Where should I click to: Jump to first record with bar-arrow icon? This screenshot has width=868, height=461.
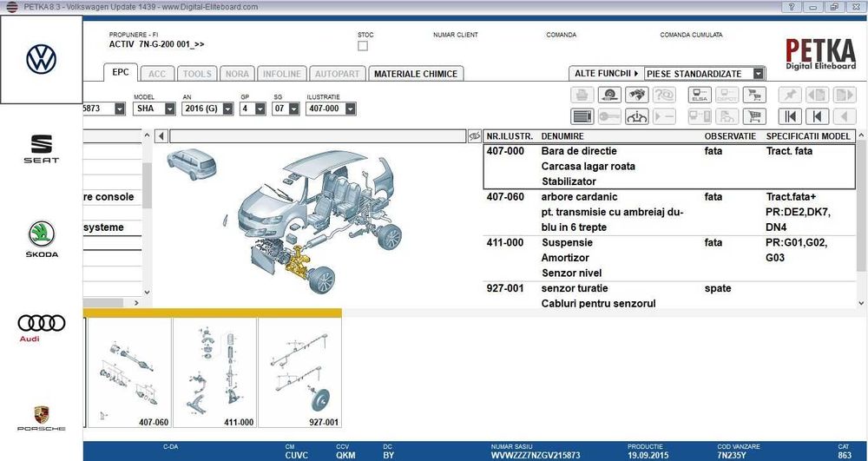pos(790,117)
